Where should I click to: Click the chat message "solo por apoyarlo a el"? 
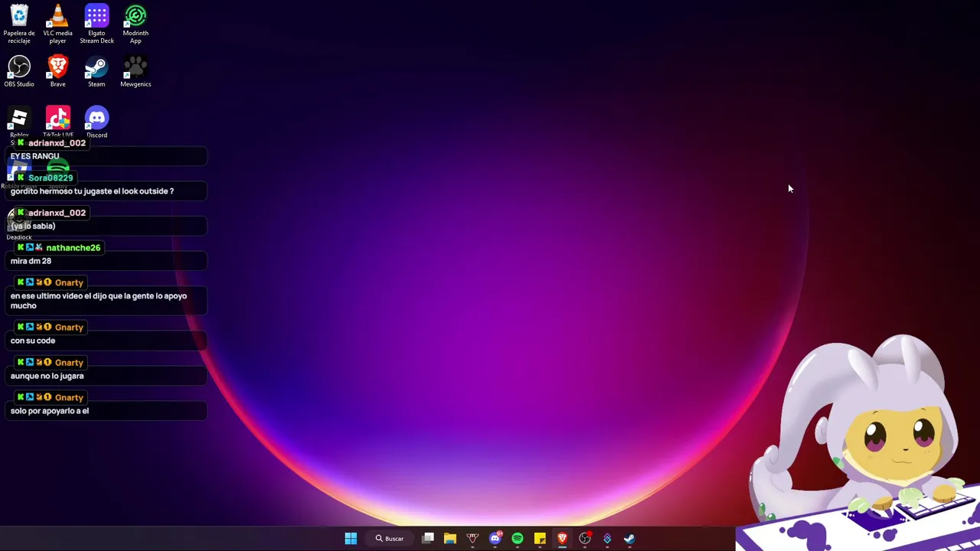50,411
